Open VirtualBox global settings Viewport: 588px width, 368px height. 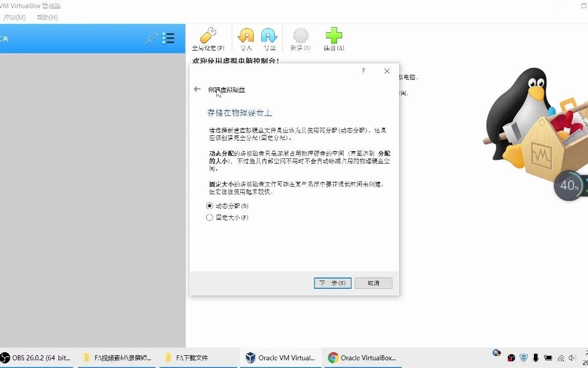[207, 38]
